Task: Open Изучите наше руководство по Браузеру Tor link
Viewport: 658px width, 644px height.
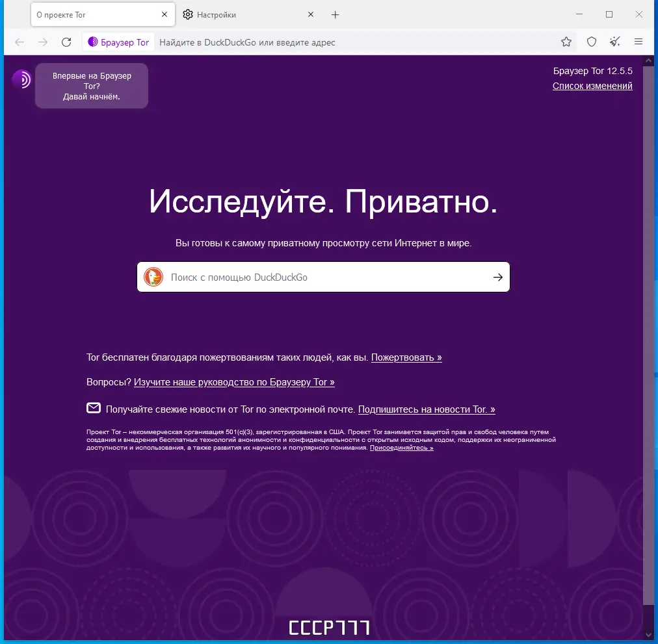Action: pos(234,382)
